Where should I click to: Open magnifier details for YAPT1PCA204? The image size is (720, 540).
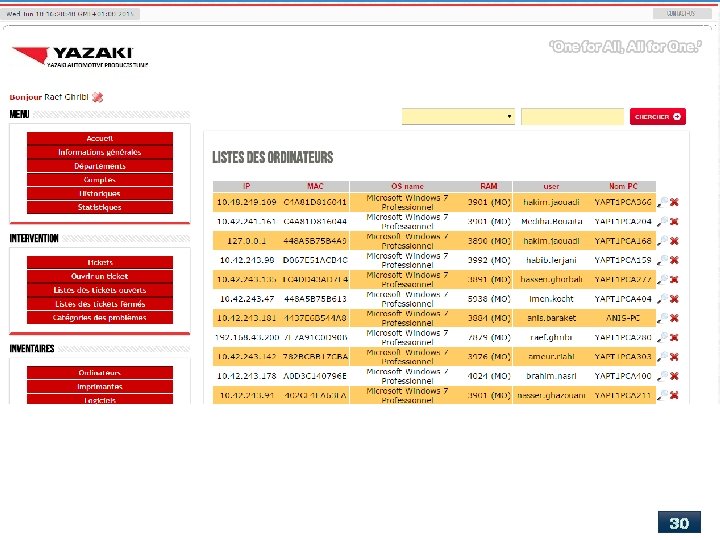pyautogui.click(x=663, y=221)
